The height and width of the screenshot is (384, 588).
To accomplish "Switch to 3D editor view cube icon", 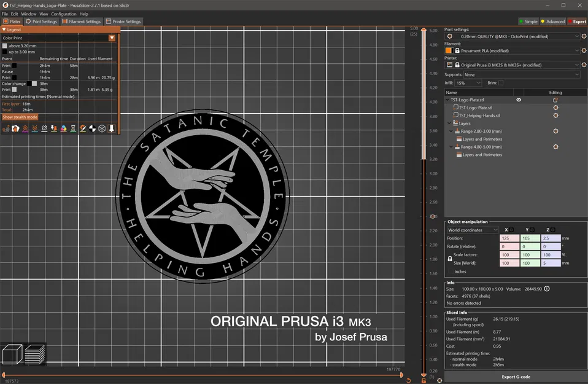I will point(12,354).
